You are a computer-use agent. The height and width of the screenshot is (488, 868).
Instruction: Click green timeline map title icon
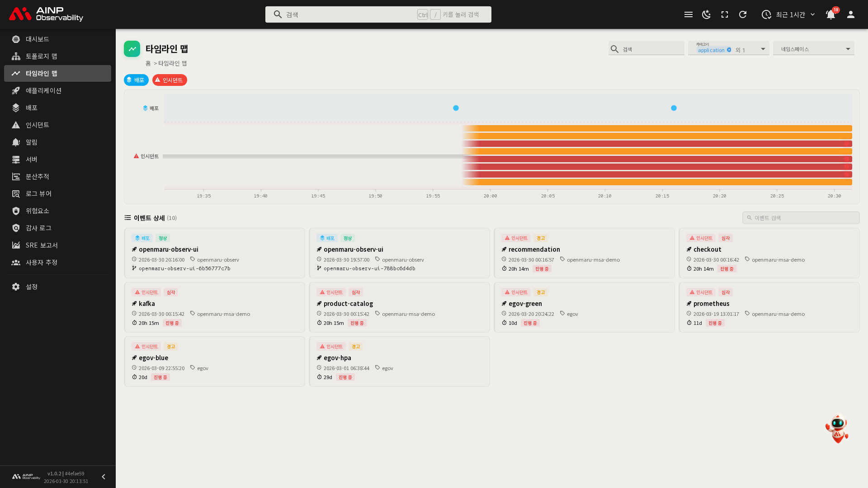point(132,49)
